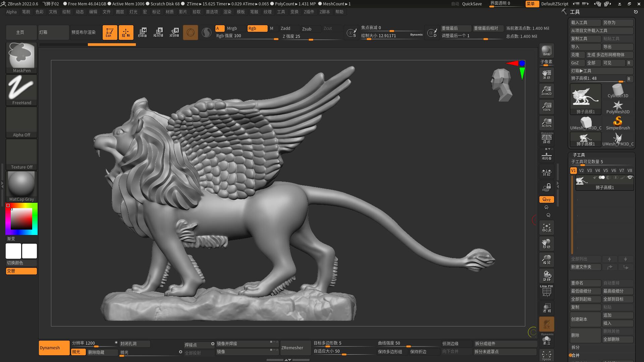644x362 pixels.
Task: Click the AC50% zoom icon
Action: point(546,122)
